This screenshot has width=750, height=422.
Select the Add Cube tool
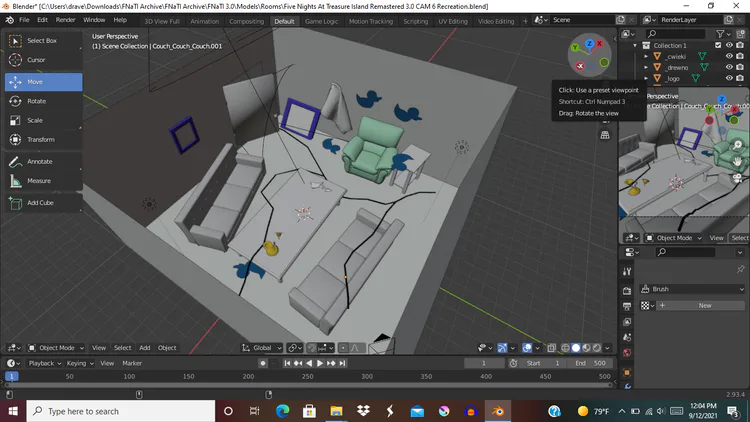43,202
